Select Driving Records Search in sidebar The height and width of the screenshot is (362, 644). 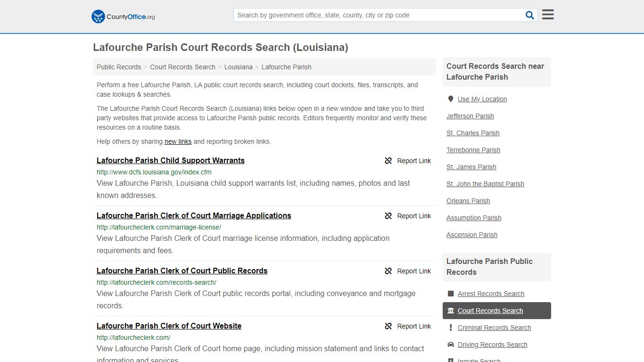(x=492, y=345)
